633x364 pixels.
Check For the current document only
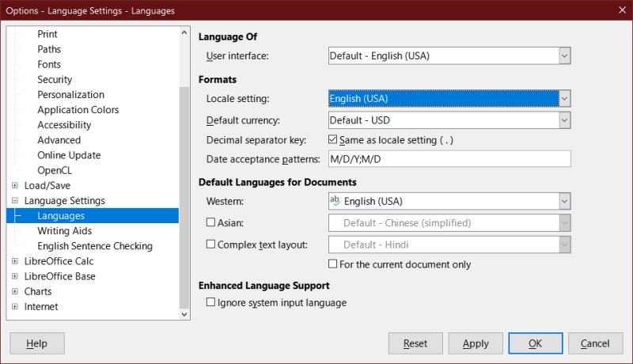(332, 264)
